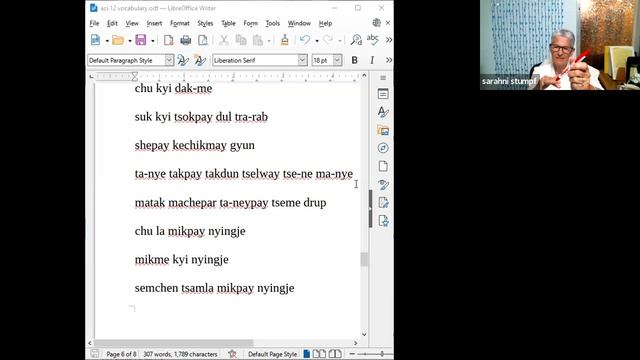The width and height of the screenshot is (640, 360).
Task: Expand the Open recent files arrow
Action: pos(130,40)
